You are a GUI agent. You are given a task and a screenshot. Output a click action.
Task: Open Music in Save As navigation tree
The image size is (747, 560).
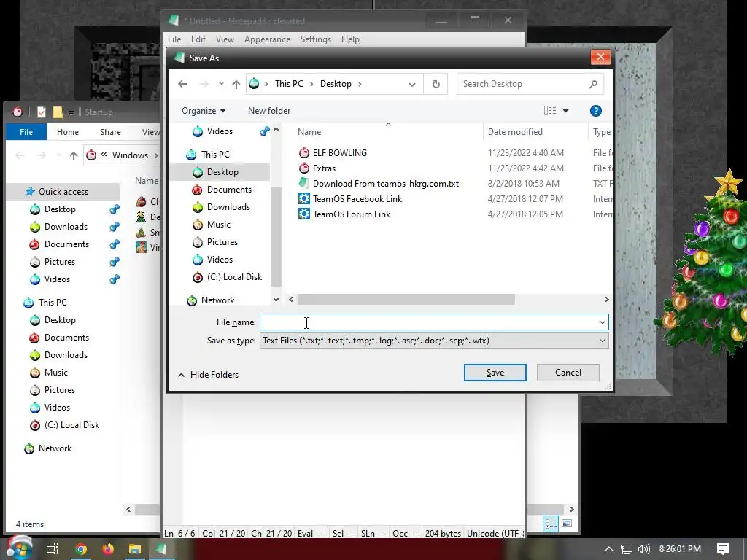click(x=219, y=225)
